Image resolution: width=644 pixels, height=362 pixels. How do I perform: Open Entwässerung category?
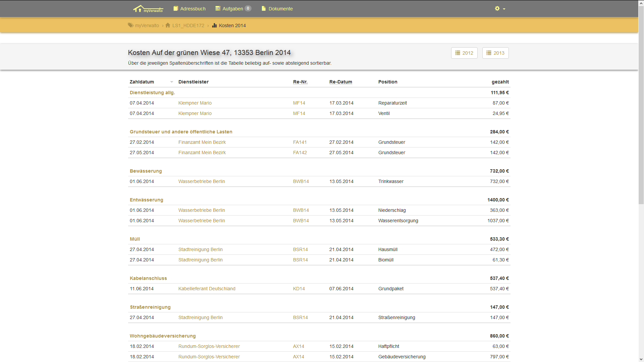(x=147, y=200)
